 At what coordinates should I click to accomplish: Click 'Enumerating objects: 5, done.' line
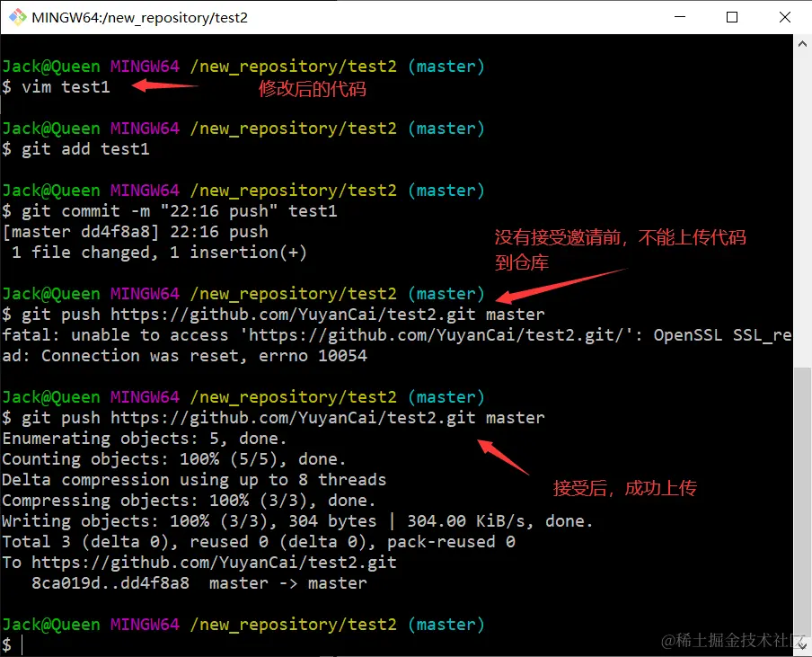pos(144,439)
